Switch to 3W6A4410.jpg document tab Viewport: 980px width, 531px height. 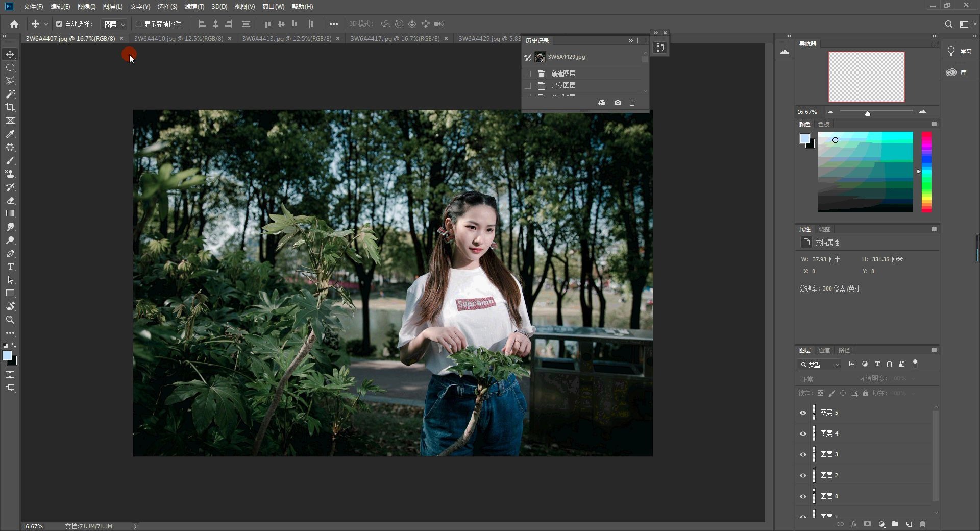click(x=179, y=38)
